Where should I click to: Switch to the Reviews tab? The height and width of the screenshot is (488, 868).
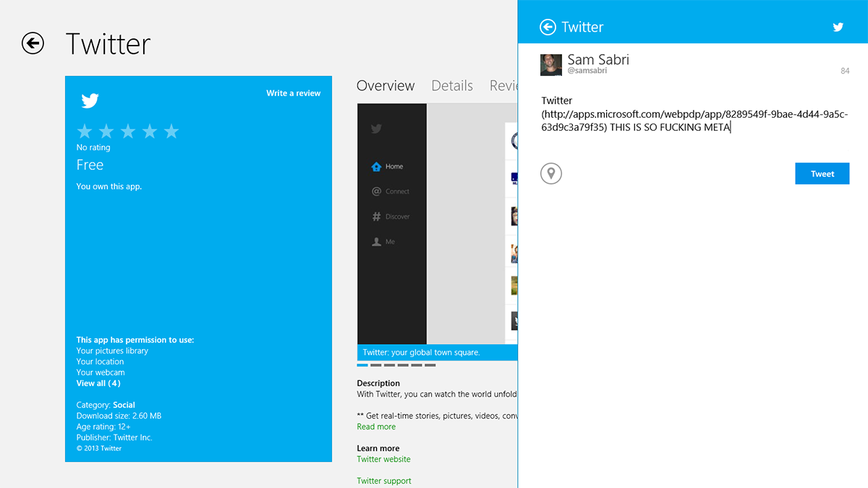(504, 85)
